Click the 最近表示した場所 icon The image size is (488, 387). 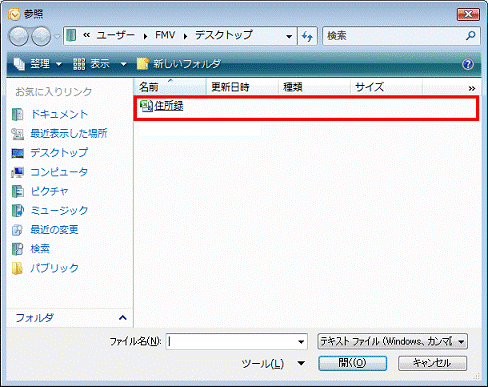[x=17, y=134]
